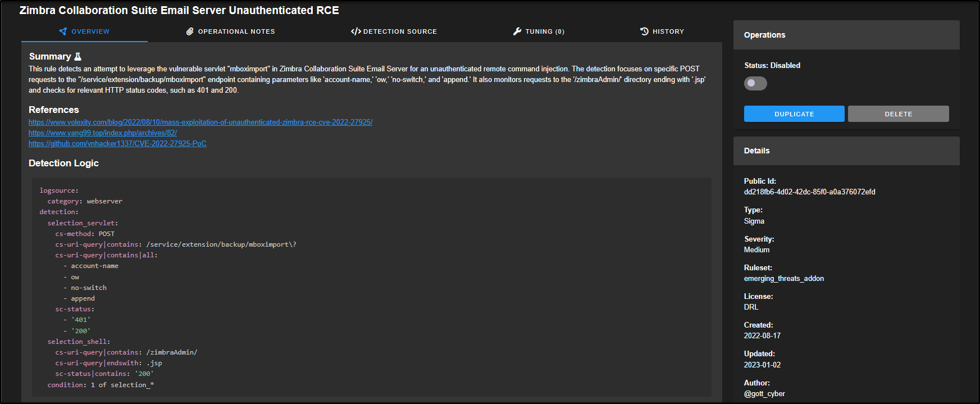The image size is (980, 404).
Task: Click the Overview paper-plane icon
Action: coord(63,31)
